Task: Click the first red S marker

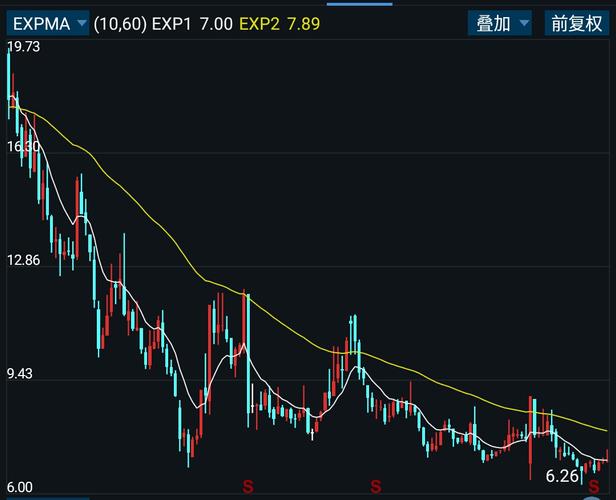Action: 248,487
